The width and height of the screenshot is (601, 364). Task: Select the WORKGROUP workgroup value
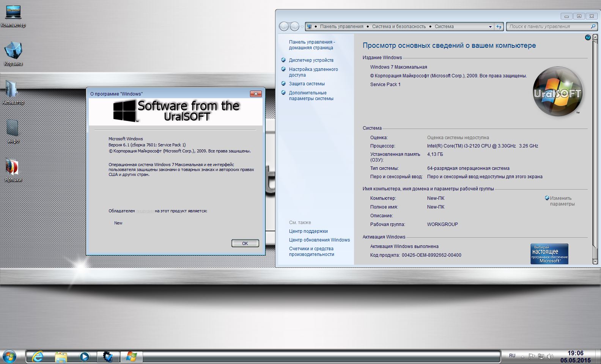click(442, 224)
